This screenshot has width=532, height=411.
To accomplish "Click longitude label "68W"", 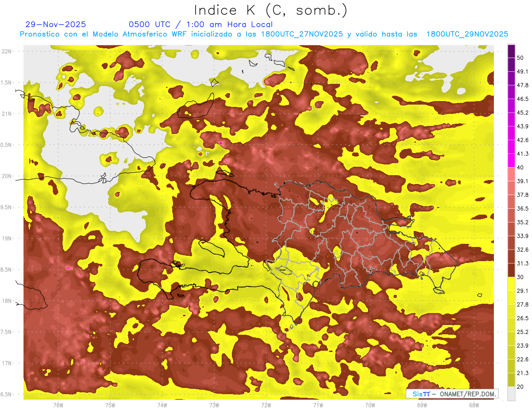I will (x=474, y=405).
